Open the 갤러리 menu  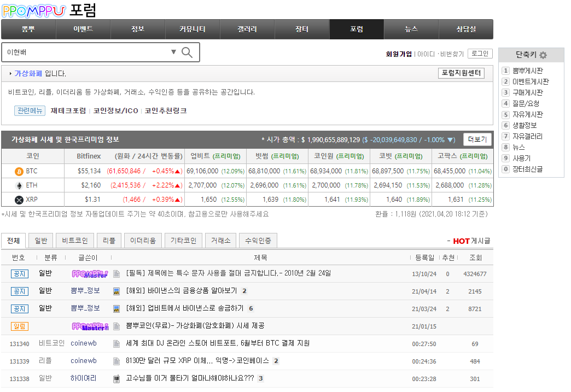point(247,29)
